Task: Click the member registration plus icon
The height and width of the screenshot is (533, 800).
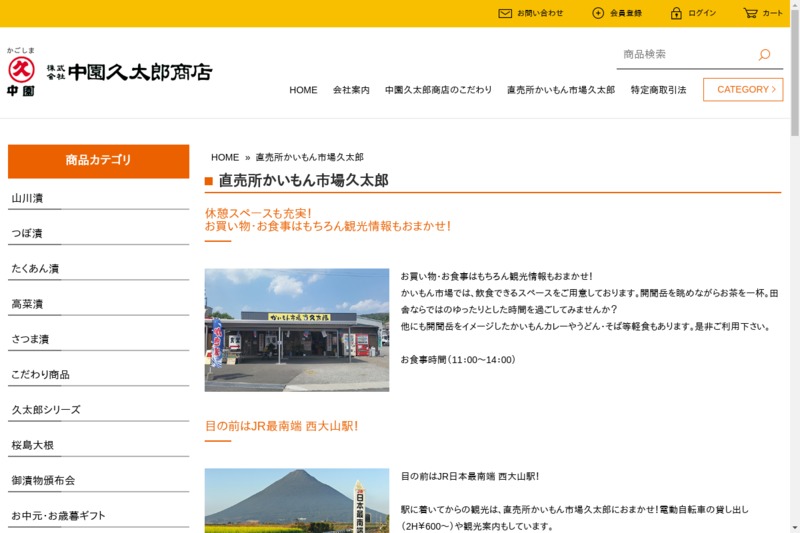Action: point(598,13)
